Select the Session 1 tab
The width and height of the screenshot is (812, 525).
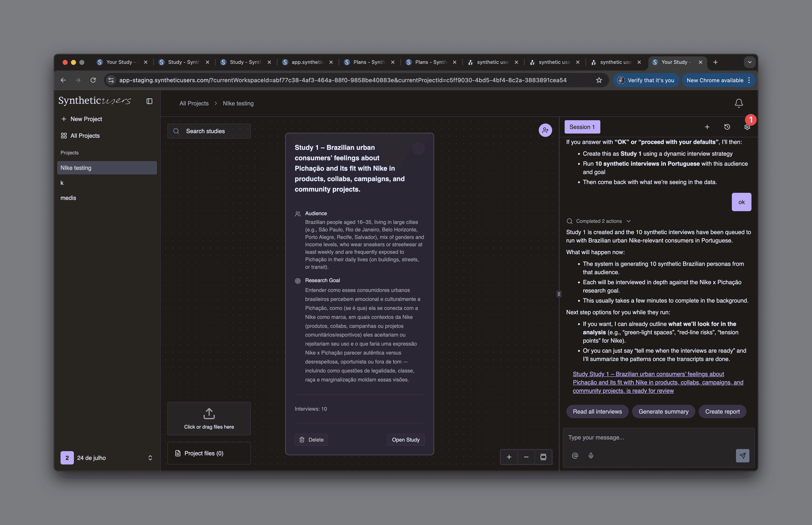point(582,127)
